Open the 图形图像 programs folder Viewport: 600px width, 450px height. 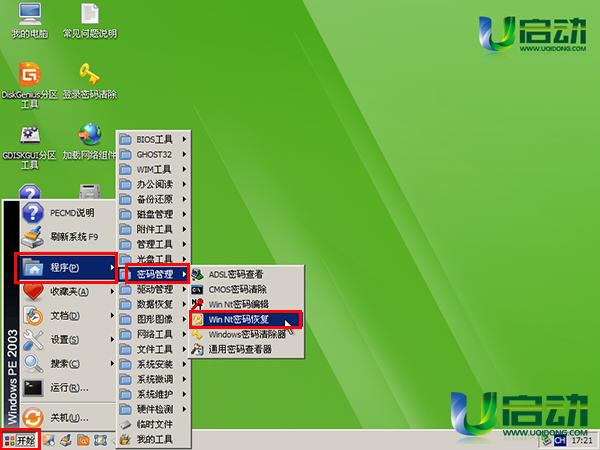153,319
